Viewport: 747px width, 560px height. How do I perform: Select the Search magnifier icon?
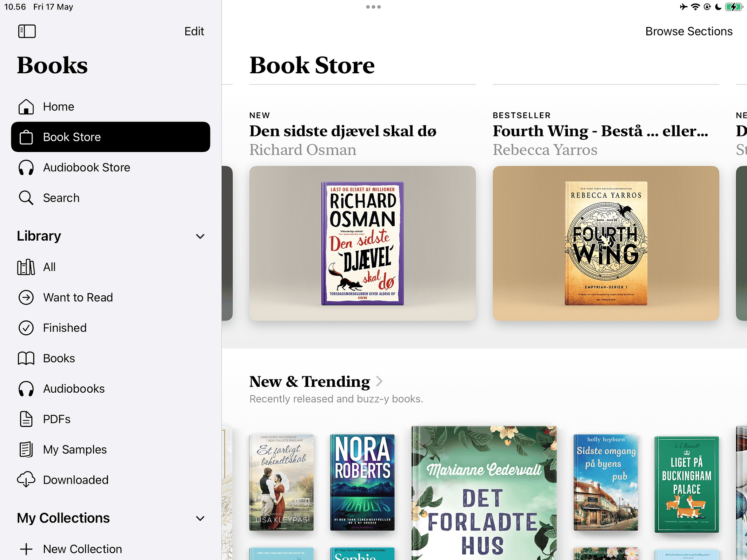(x=26, y=198)
